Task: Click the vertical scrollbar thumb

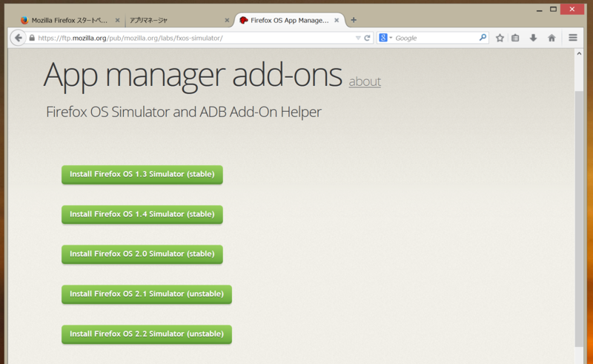Action: pos(579,219)
